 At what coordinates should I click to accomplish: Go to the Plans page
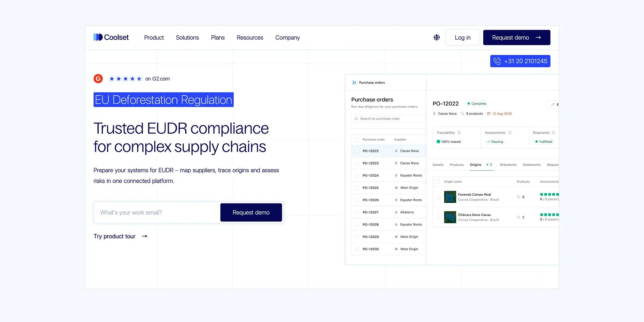coord(218,37)
